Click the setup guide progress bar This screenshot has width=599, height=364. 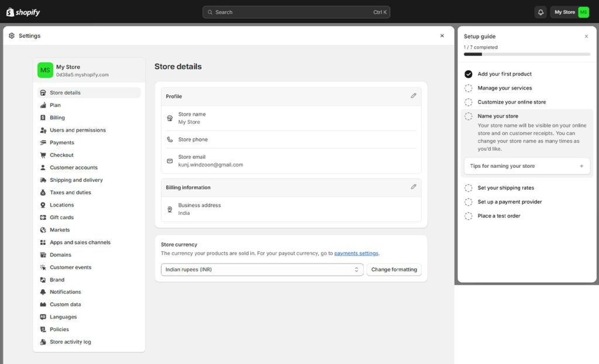coord(527,54)
